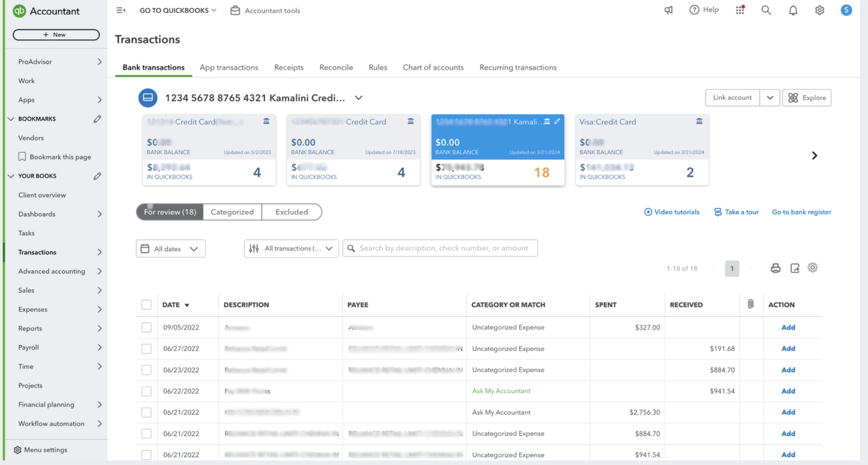Switch to the Rules tab

click(x=378, y=68)
